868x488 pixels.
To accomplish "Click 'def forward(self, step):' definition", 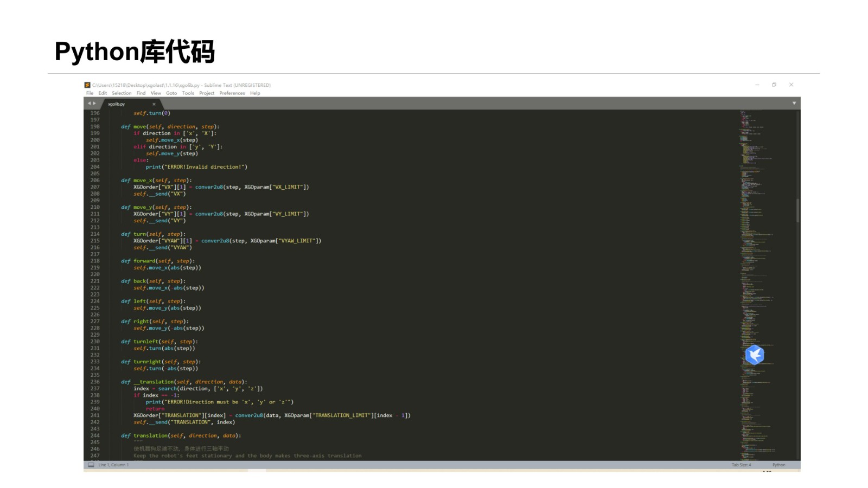I will pyautogui.click(x=158, y=261).
